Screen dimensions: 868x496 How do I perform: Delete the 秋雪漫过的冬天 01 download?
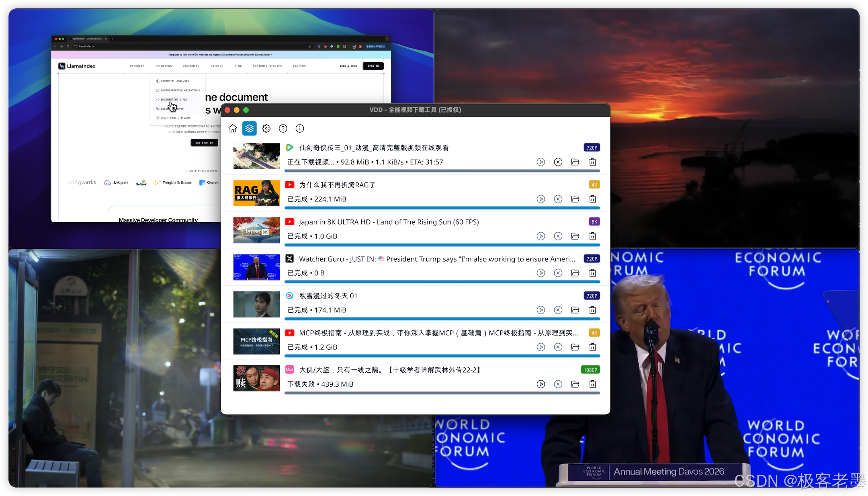tap(593, 310)
